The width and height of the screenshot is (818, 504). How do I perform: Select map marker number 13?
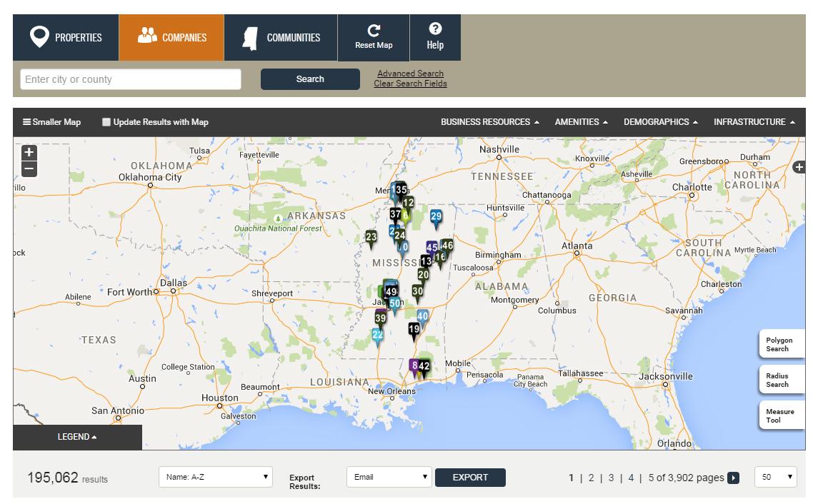pyautogui.click(x=426, y=262)
